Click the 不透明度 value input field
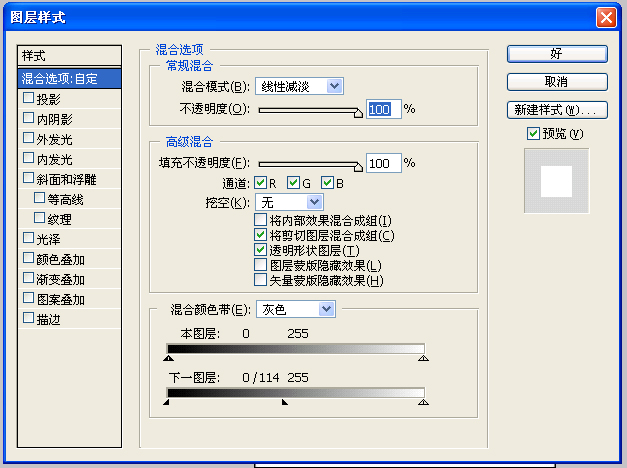This screenshot has height=468, width=627. (383, 109)
